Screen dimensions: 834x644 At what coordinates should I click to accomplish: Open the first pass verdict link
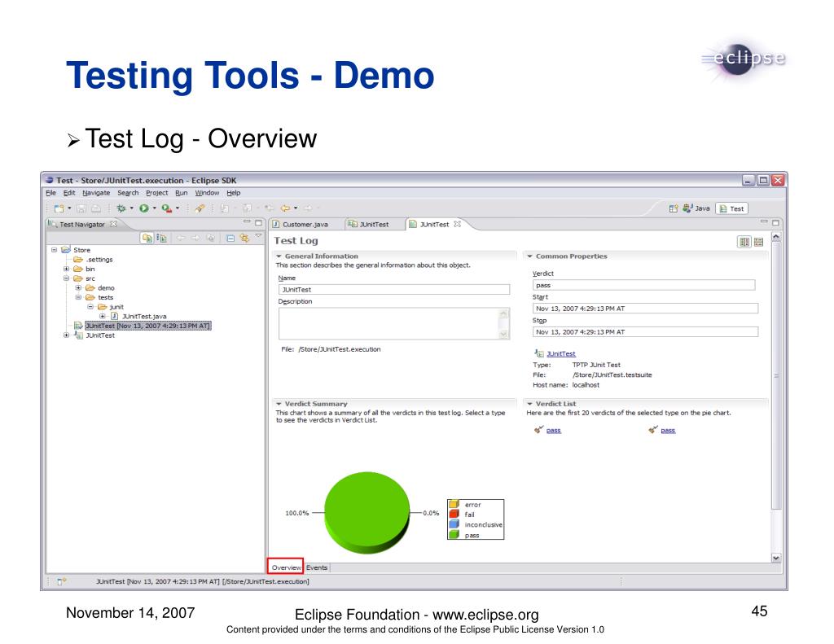(x=554, y=430)
